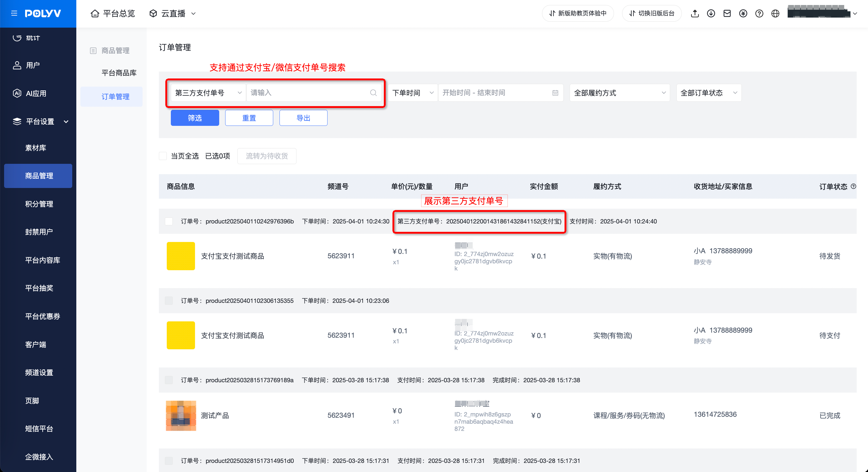868x472 pixels.
Task: Click the 平台设置 layers icon
Action: (17, 121)
